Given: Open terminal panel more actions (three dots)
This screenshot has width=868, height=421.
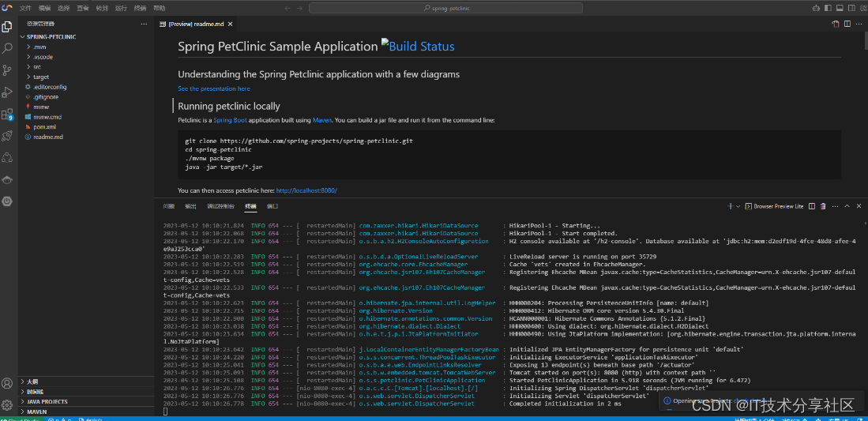Looking at the screenshot, I should [x=836, y=206].
